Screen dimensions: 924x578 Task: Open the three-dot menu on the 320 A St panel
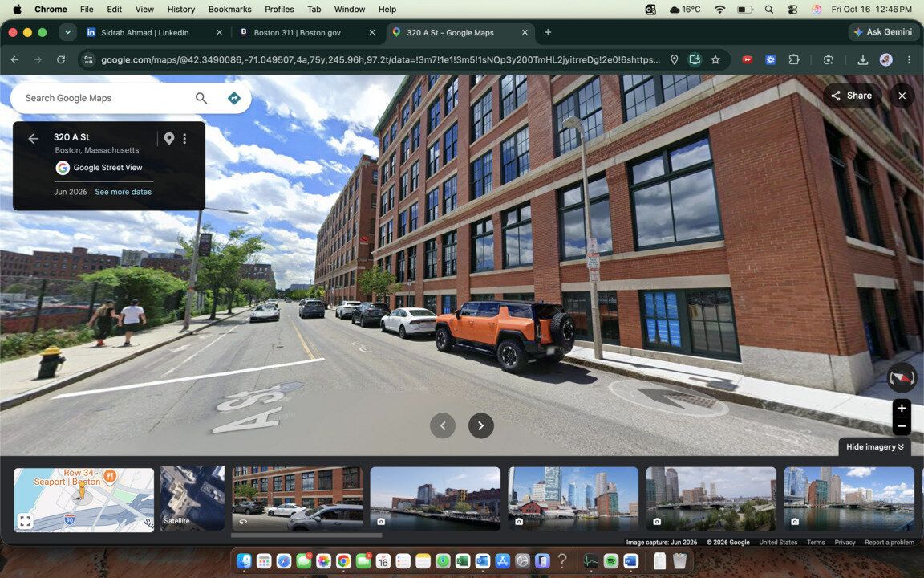(184, 139)
